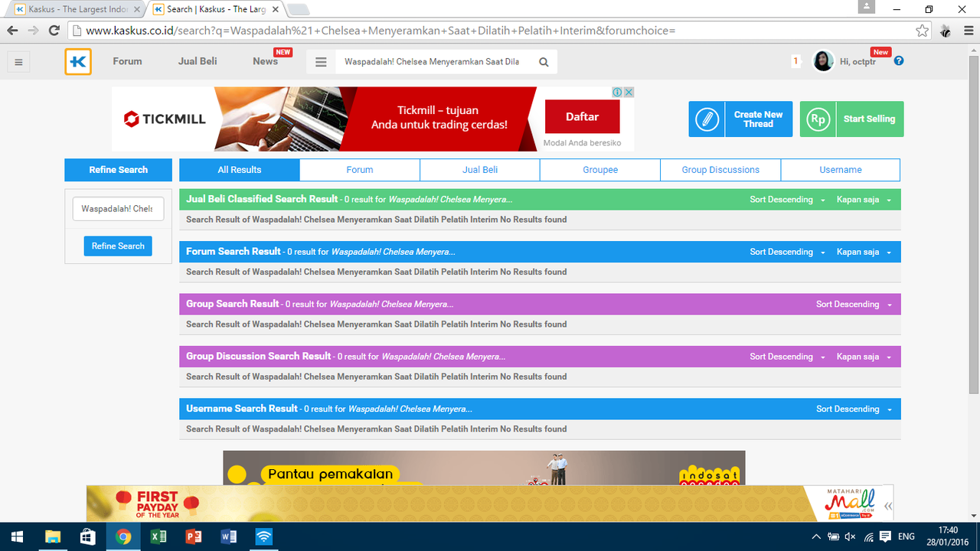The height and width of the screenshot is (551, 980).
Task: Click the Kaskus logo icon
Action: point(78,62)
